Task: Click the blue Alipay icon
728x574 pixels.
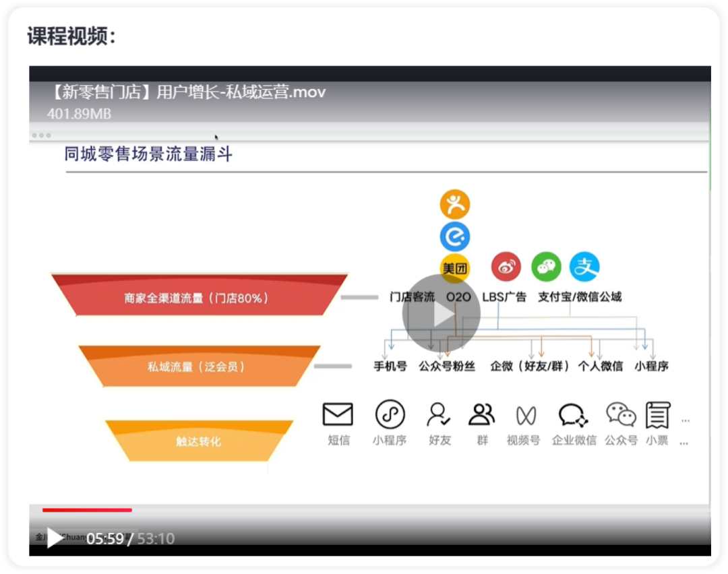Action: point(584,267)
